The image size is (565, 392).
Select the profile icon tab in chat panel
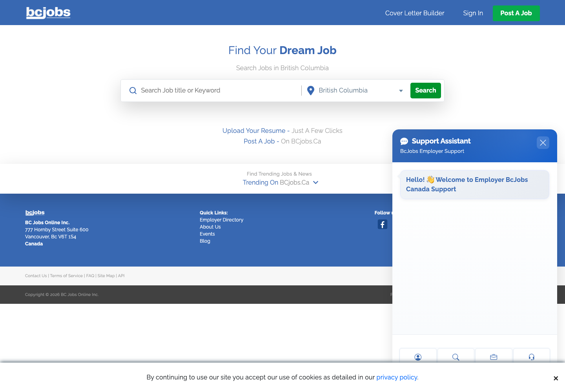(418, 357)
